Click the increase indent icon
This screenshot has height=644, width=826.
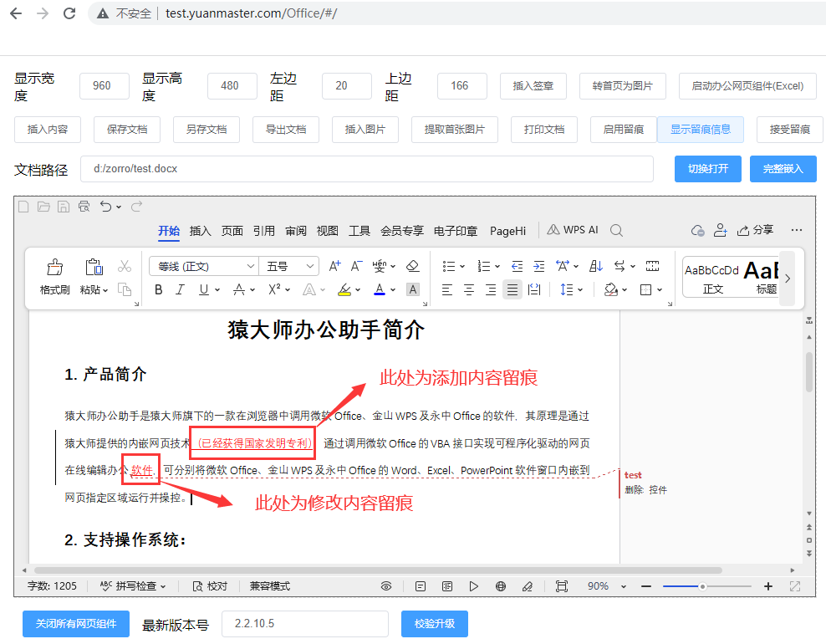[539, 266]
